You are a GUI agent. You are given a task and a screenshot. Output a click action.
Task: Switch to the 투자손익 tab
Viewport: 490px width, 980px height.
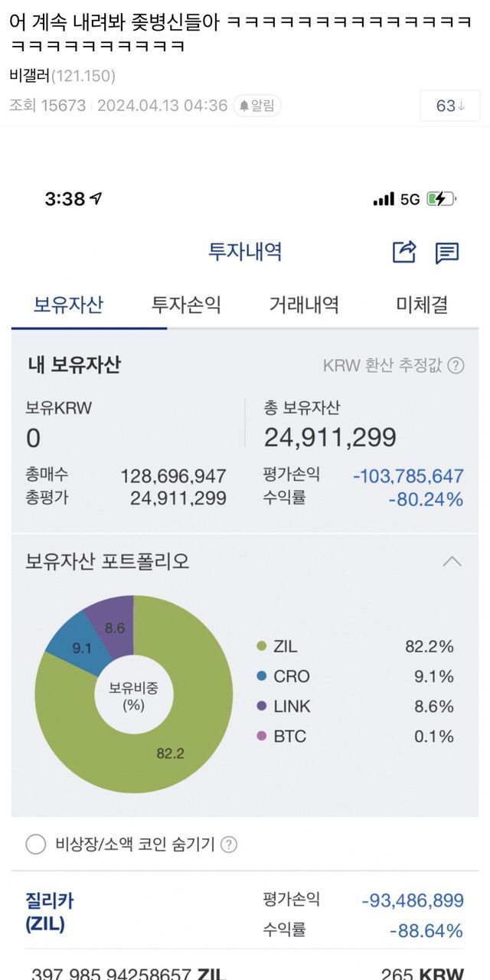(186, 305)
